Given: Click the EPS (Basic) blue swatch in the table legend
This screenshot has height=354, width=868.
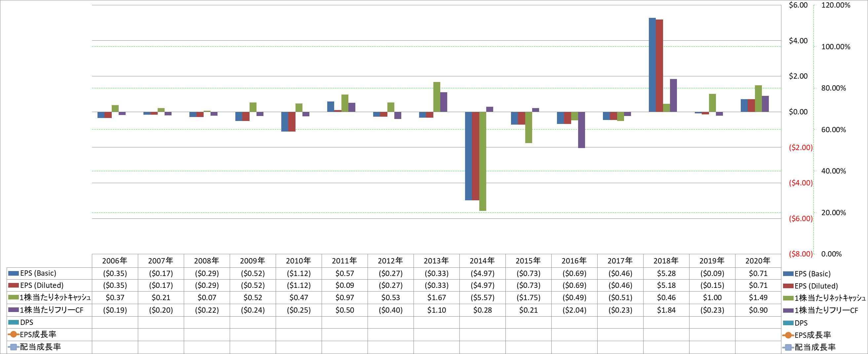Looking at the screenshot, I should 14,273.
